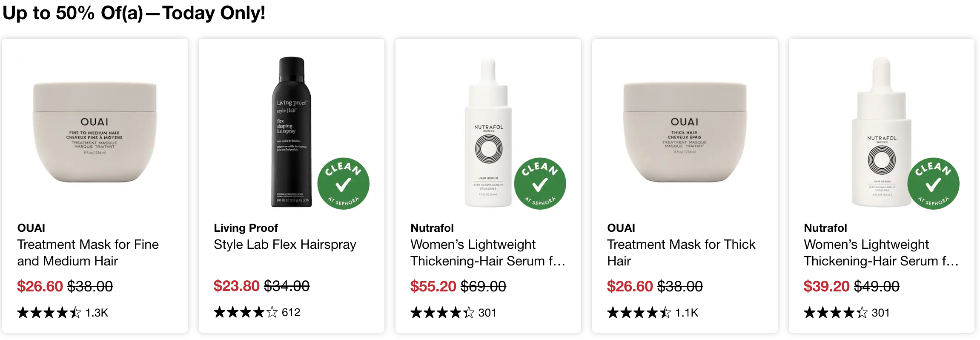This screenshot has height=340, width=980.
Task: Open the Living Proof black hairspray can image
Action: pos(292,132)
